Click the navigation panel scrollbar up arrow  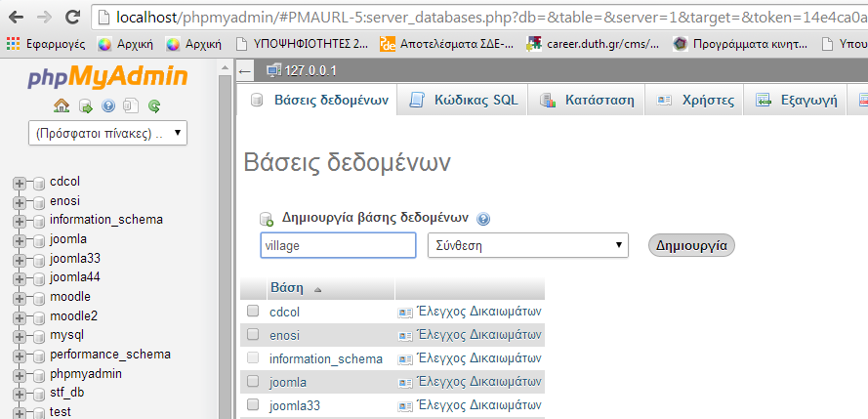tap(225, 68)
